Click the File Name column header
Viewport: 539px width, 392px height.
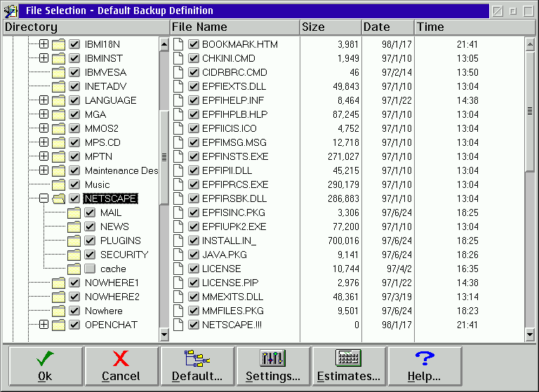pyautogui.click(x=235, y=27)
